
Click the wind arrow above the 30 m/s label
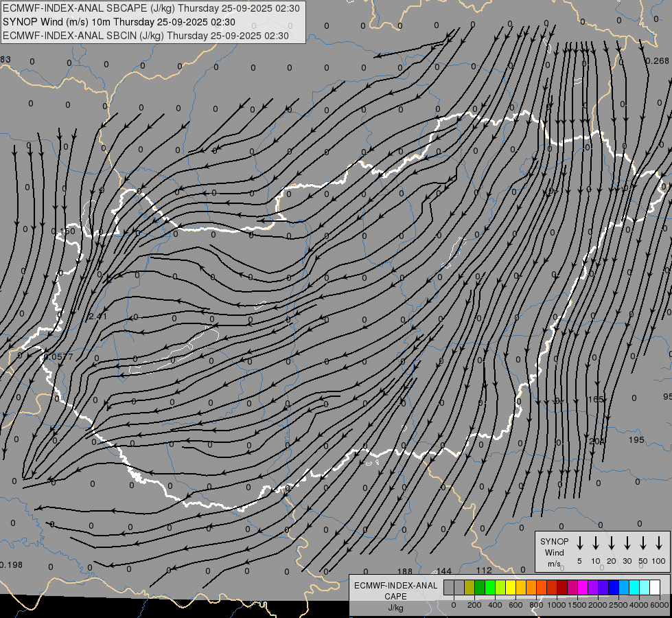(x=627, y=543)
